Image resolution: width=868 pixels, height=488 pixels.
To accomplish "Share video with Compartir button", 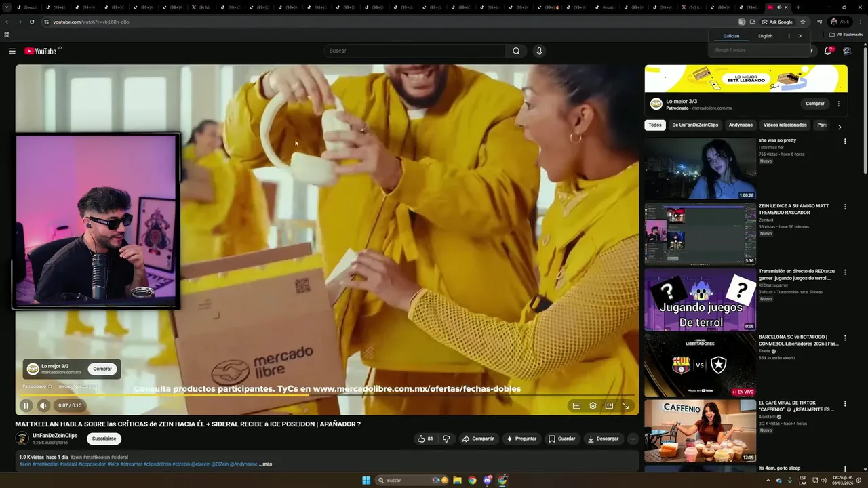I will [x=478, y=439].
